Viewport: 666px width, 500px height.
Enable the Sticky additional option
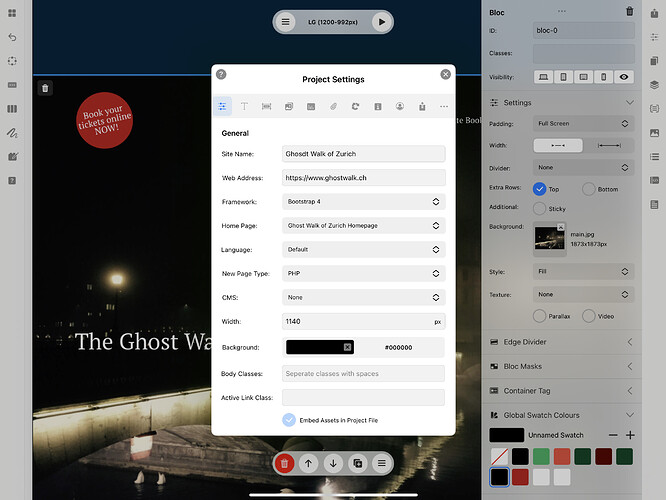pyautogui.click(x=540, y=208)
